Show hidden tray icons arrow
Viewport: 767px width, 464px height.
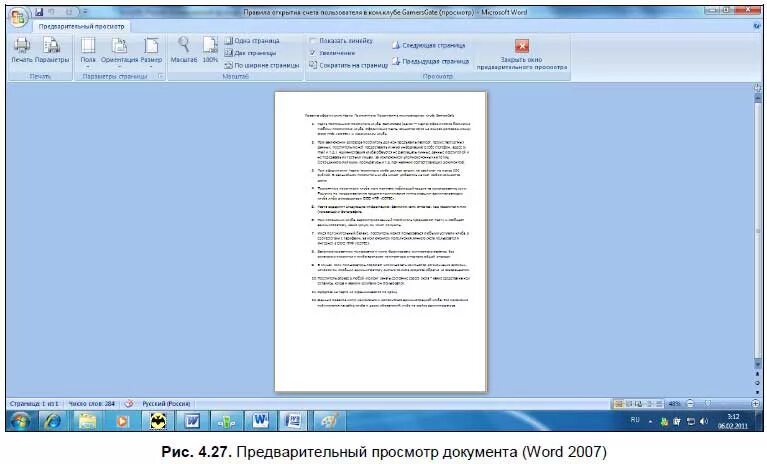pos(651,421)
